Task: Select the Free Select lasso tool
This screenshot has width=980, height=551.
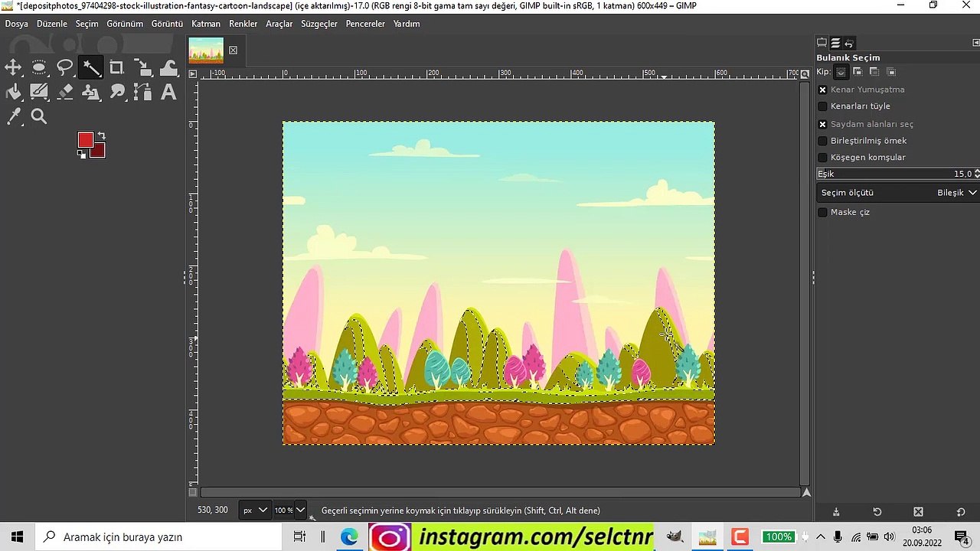Action: pyautogui.click(x=65, y=68)
